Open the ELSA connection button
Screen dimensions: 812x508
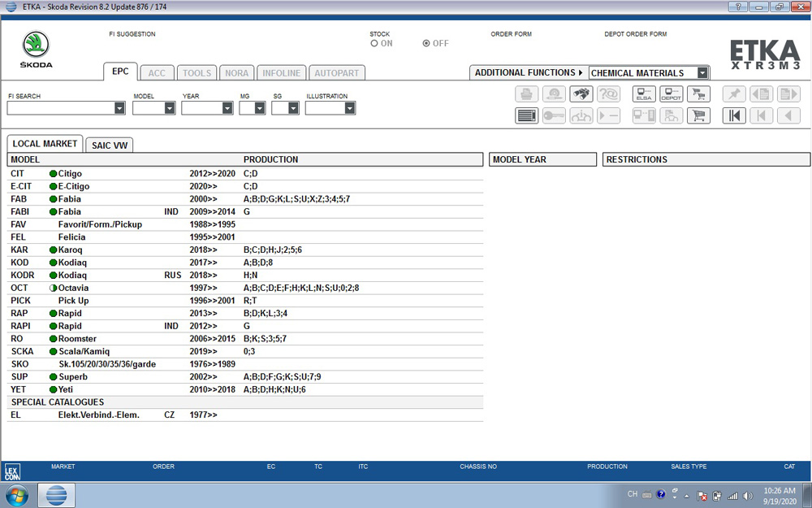(644, 93)
